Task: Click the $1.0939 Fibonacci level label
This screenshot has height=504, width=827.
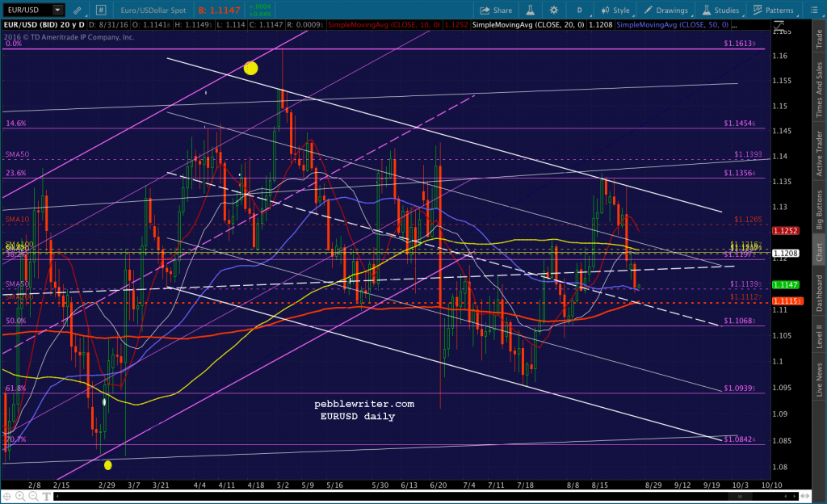Action: pos(740,388)
